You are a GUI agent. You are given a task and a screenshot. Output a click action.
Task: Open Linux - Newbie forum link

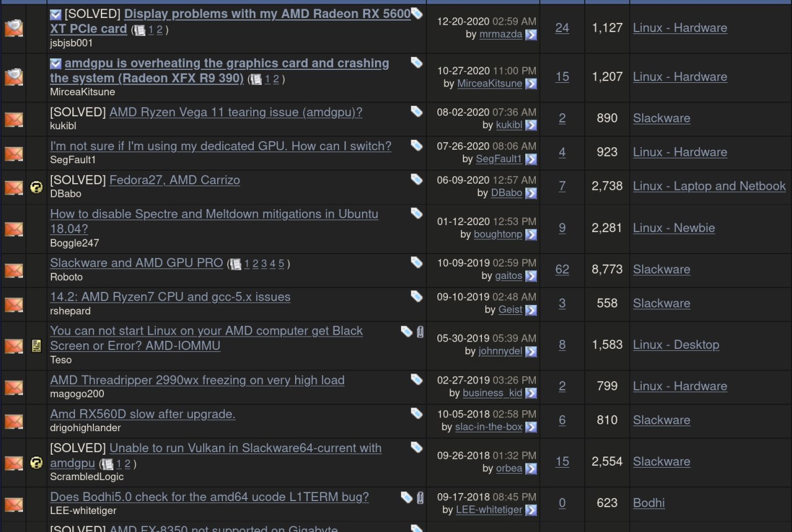tap(674, 228)
